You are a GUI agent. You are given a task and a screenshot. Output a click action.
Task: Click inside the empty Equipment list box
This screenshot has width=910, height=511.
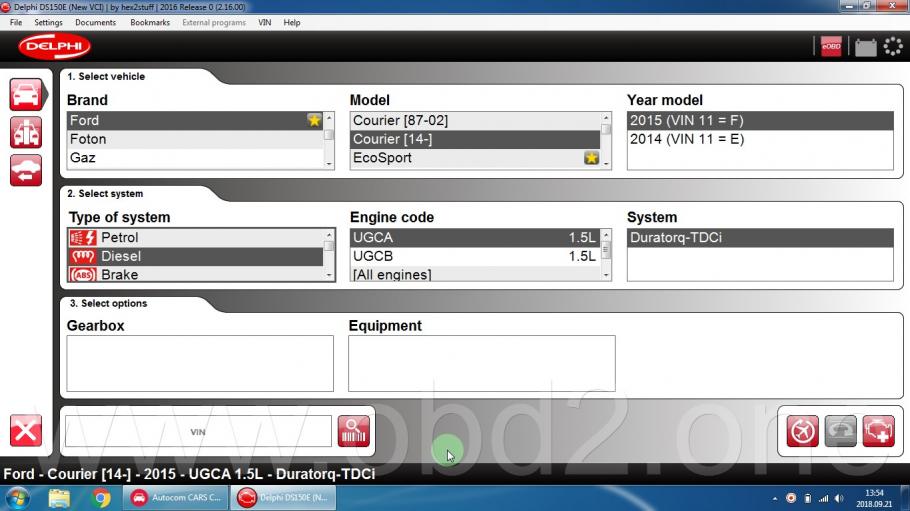click(x=482, y=364)
